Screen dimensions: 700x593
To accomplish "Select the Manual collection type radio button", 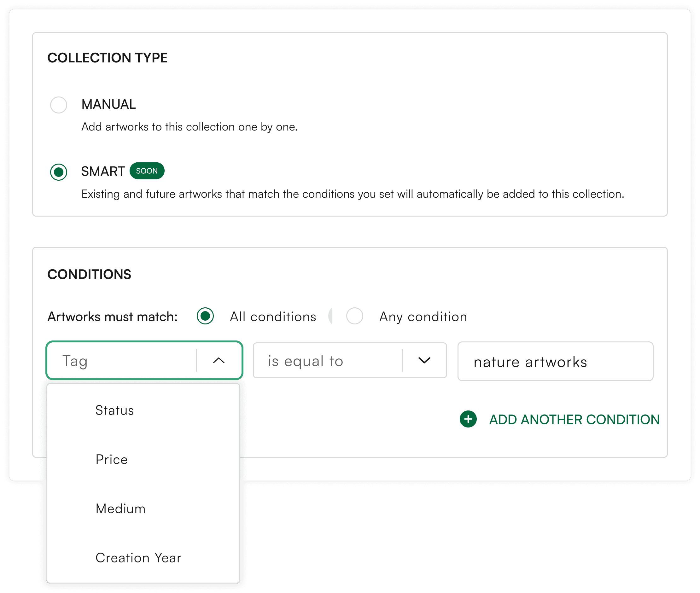I will point(59,105).
